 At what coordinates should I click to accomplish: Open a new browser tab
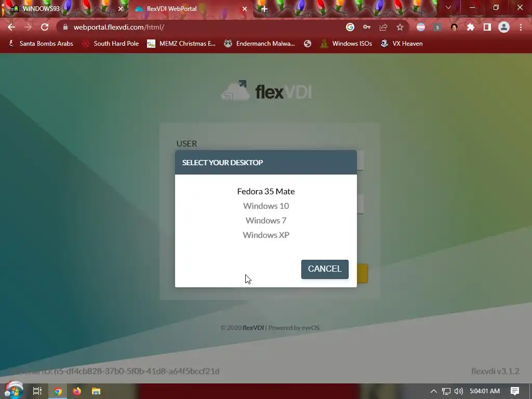[x=264, y=9]
